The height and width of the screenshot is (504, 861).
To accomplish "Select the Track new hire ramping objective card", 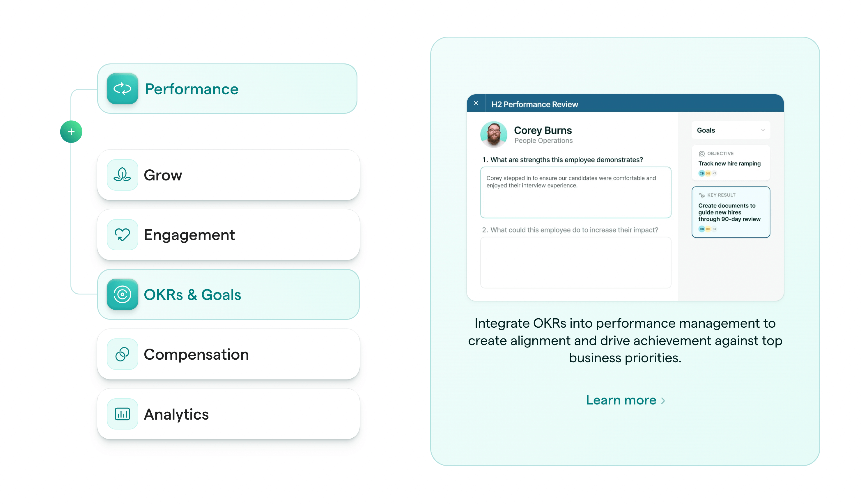I will tap(731, 163).
